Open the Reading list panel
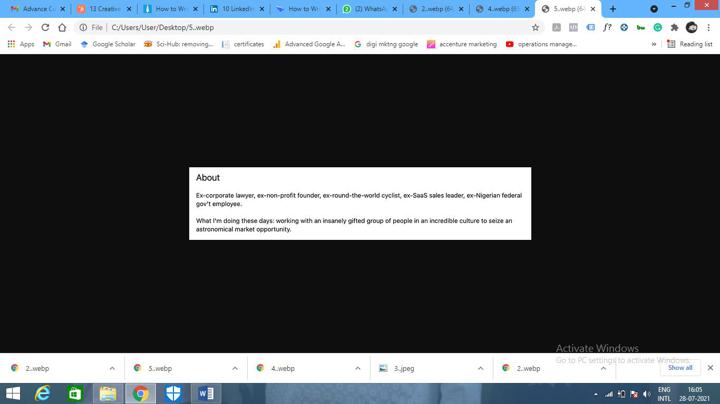 [691, 44]
